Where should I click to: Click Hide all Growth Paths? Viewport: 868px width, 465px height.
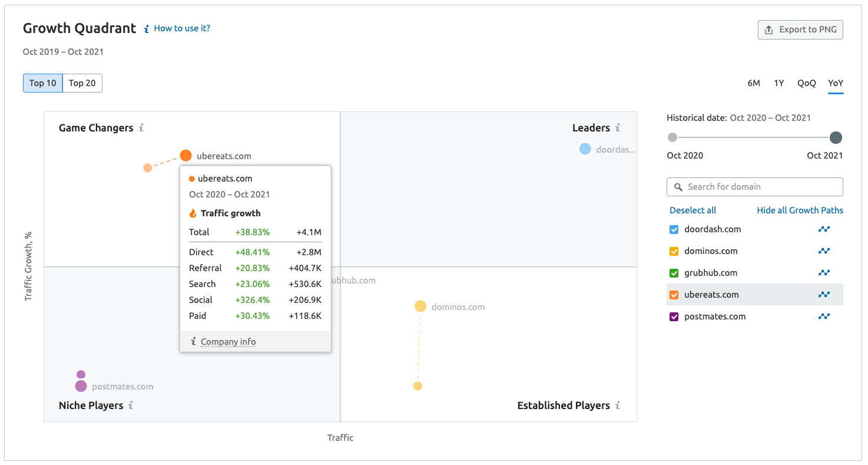tap(800, 210)
